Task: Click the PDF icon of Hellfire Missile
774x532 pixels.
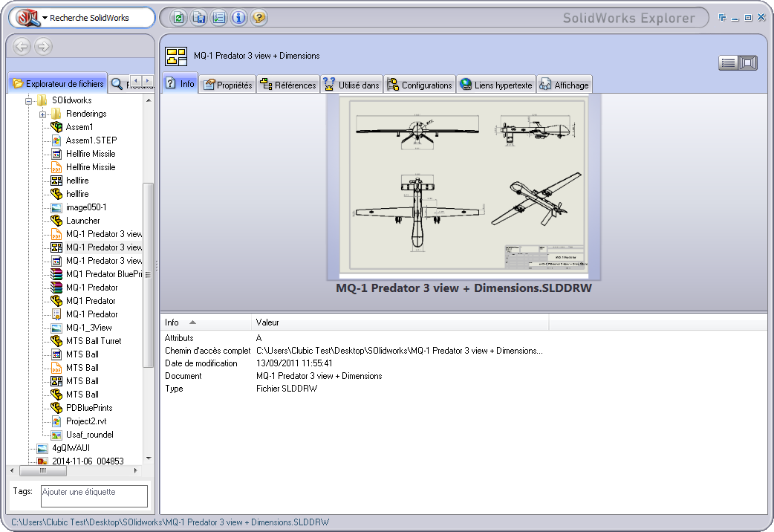Action: click(56, 167)
